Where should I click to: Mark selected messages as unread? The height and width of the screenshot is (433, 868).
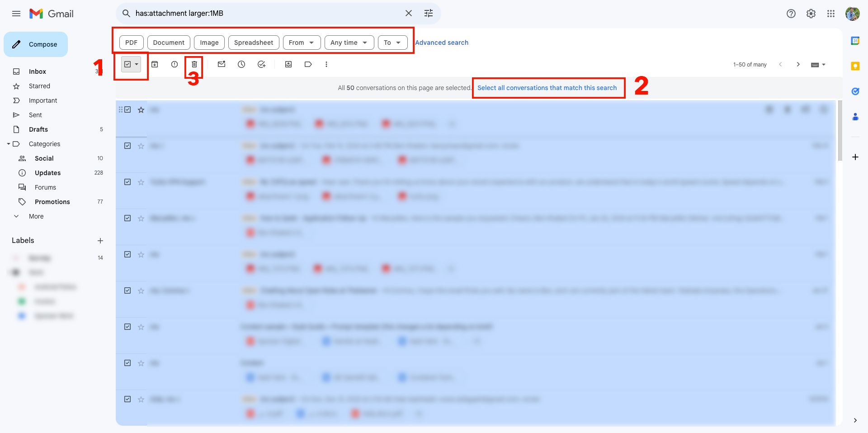click(x=222, y=64)
